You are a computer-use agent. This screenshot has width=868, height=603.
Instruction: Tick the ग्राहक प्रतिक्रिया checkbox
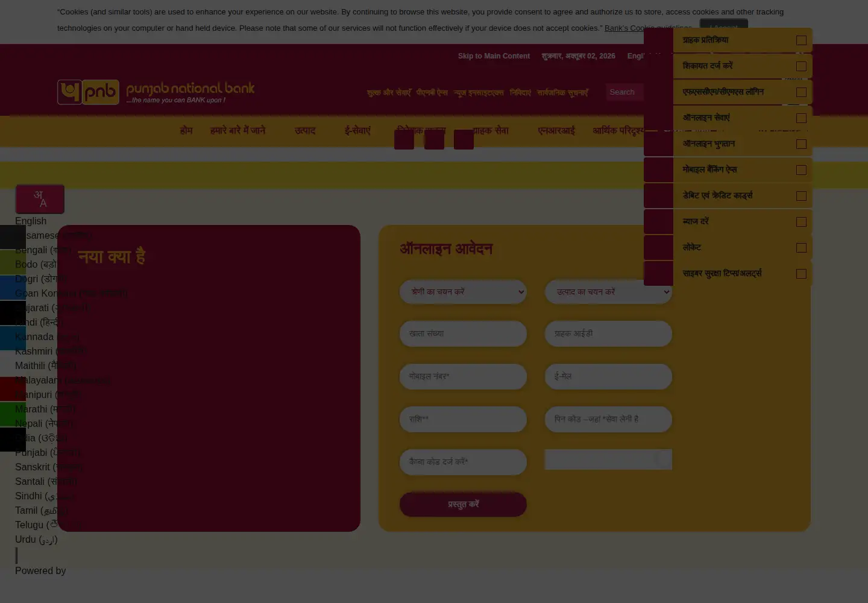point(801,40)
